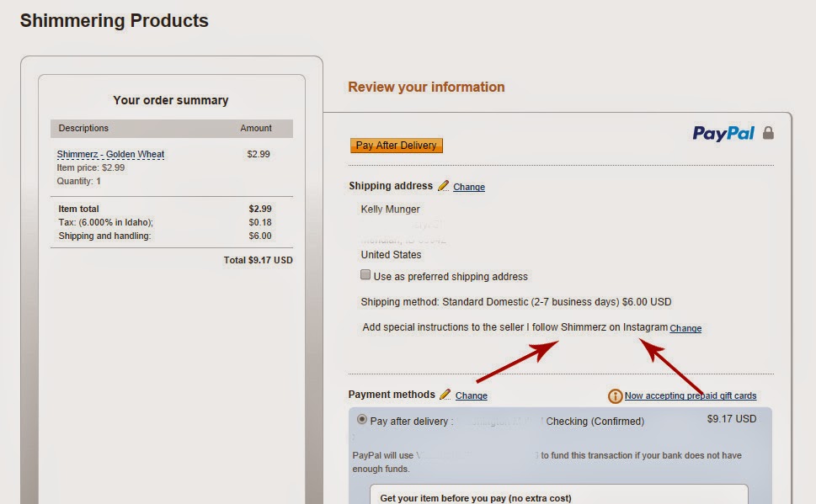Open Now accepting prepaid gift cards link
The height and width of the screenshot is (504, 816).
coord(691,395)
